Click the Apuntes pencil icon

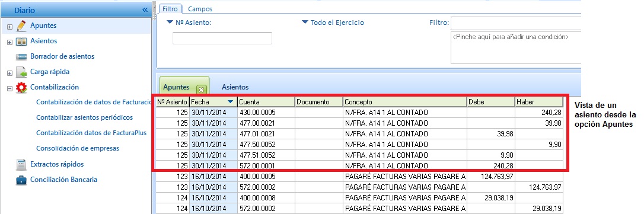click(x=21, y=26)
